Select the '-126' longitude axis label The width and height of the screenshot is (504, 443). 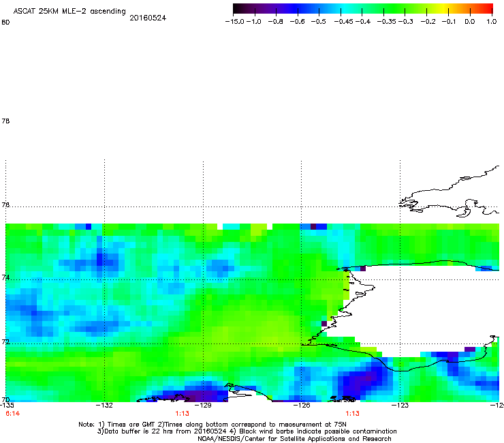coord(302,405)
